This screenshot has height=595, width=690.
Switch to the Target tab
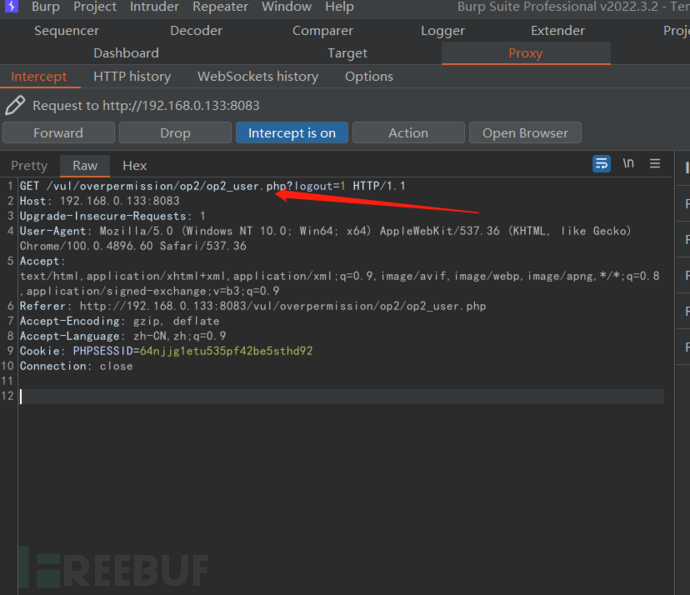coord(347,53)
